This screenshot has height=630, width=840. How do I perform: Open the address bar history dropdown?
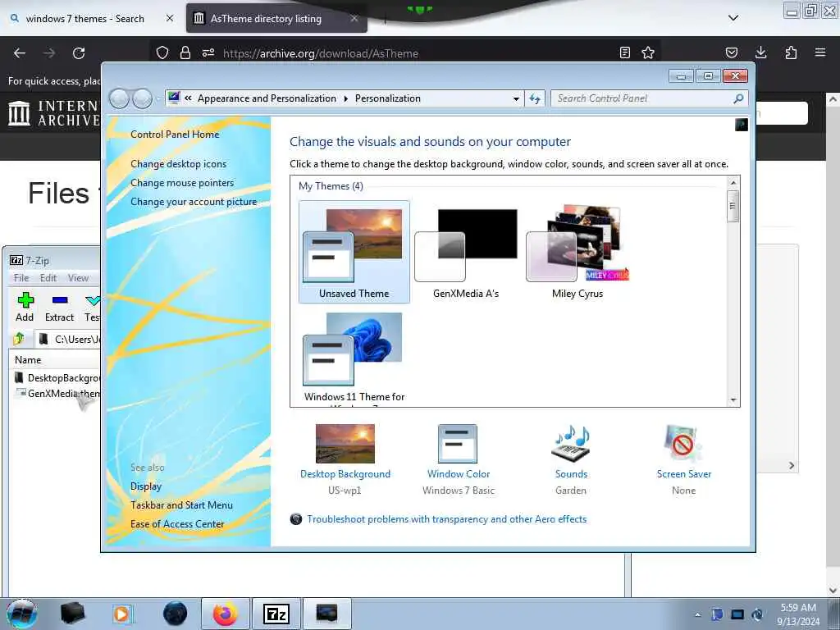[516, 98]
